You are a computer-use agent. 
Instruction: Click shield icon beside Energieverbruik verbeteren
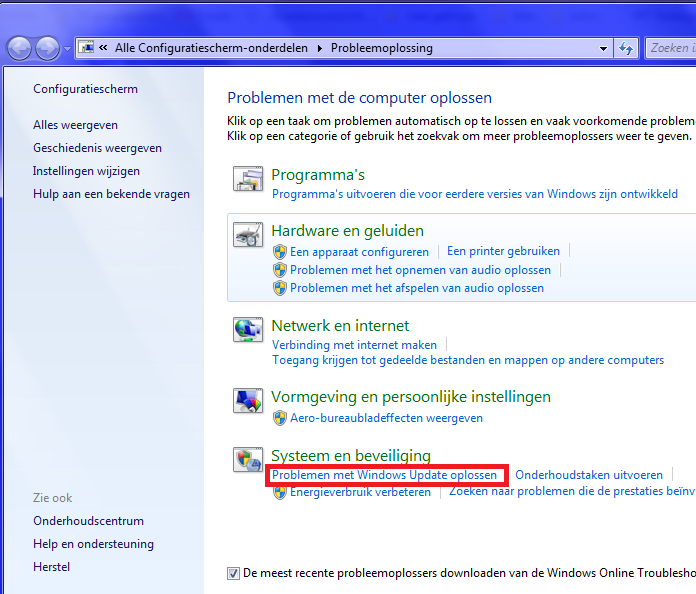pos(280,492)
